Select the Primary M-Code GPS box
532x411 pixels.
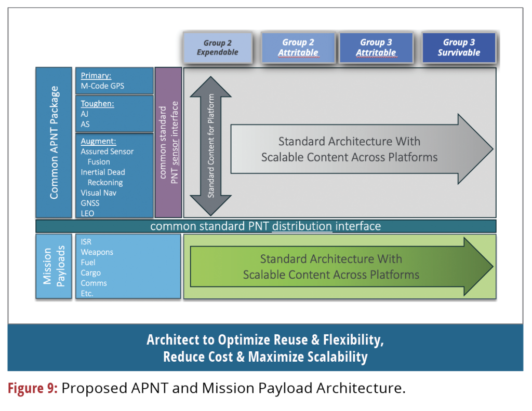point(114,81)
